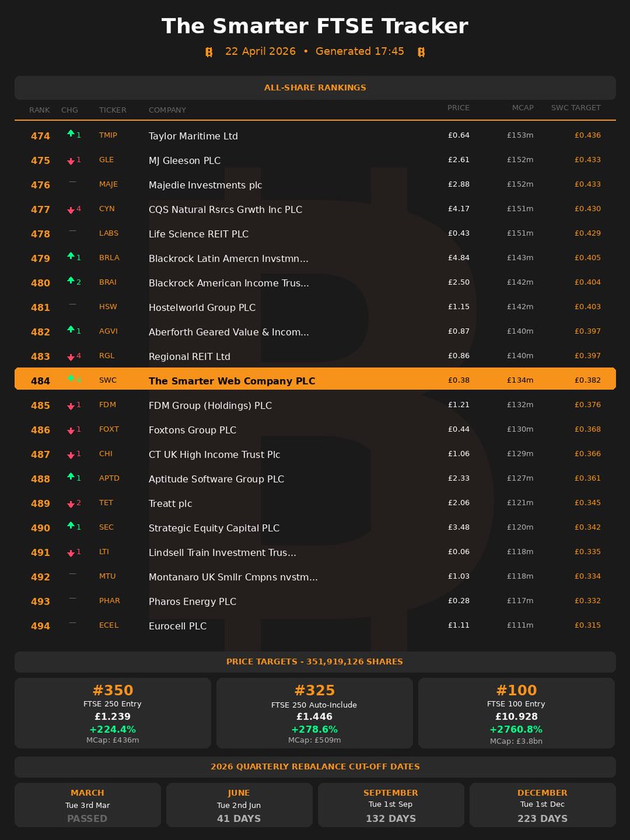Click the red down arrow in the CYN row
Screen dimensions: 630x840
(x=71, y=210)
